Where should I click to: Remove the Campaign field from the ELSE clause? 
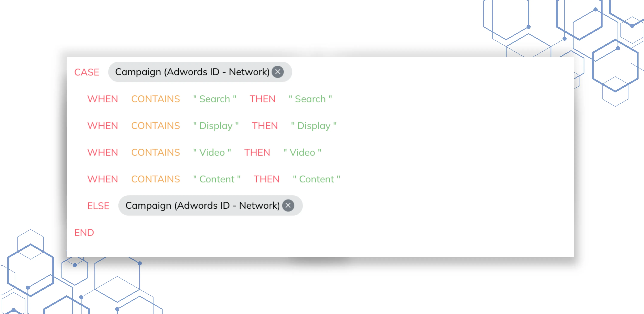[288, 206]
